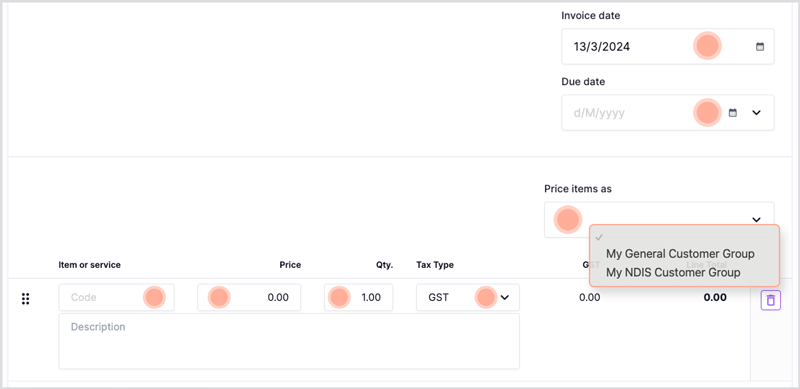Click the GST amount value 0.00
The image size is (800, 389).
[589, 297]
